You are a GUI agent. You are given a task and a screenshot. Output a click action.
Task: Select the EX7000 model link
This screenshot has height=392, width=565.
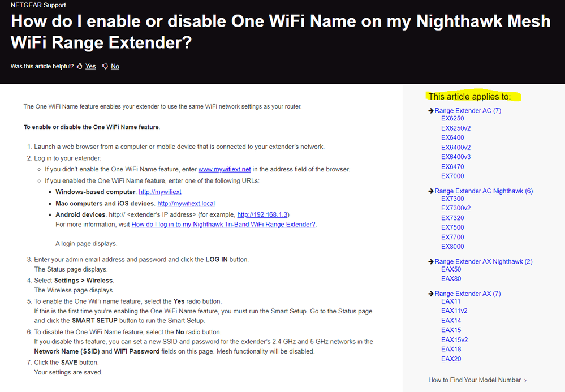(x=452, y=176)
